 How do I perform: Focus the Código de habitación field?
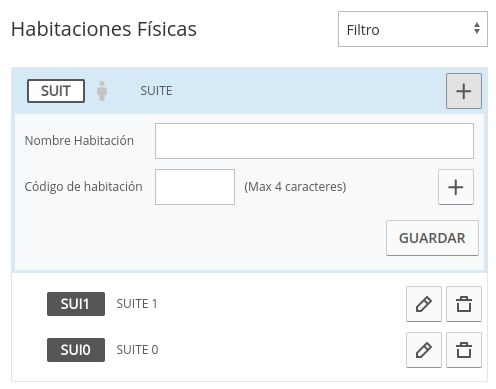(195, 187)
